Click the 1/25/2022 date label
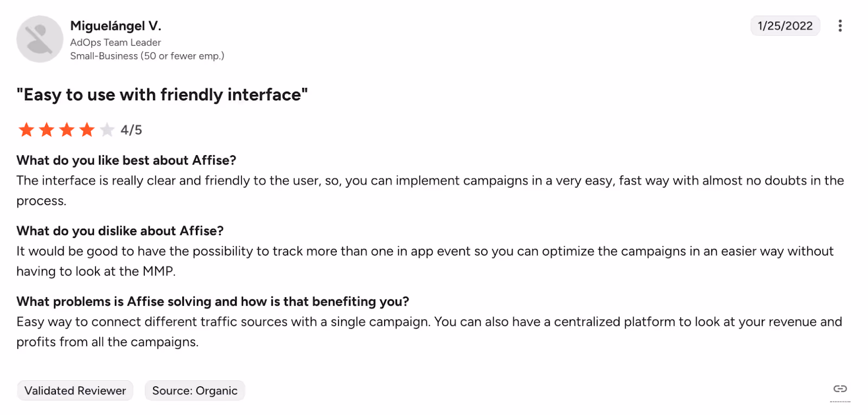Screen dimensions: 868x415 point(785,25)
